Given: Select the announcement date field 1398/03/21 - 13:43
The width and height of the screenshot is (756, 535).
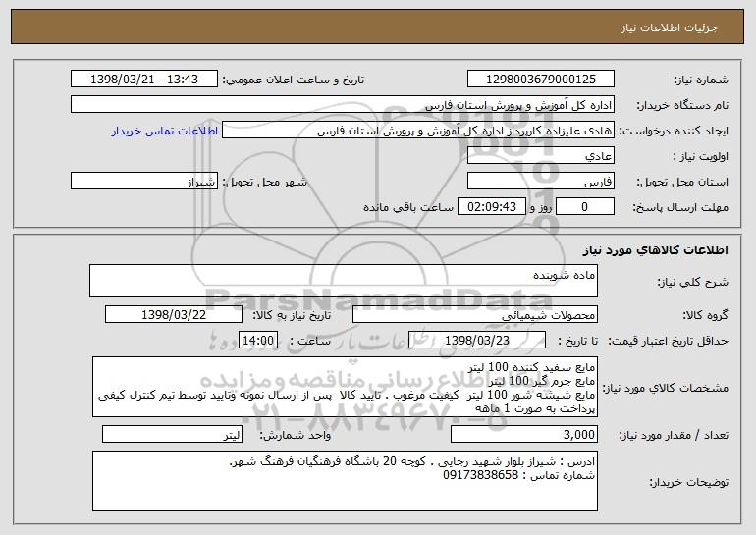Looking at the screenshot, I should [x=144, y=80].
